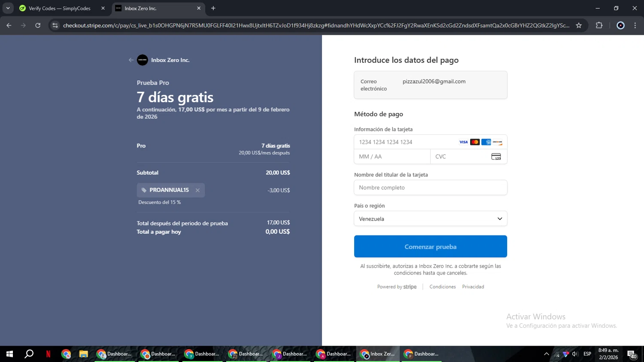Click the 'Introduce los datos del pago' heading
This screenshot has height=362, width=644.
click(406, 60)
